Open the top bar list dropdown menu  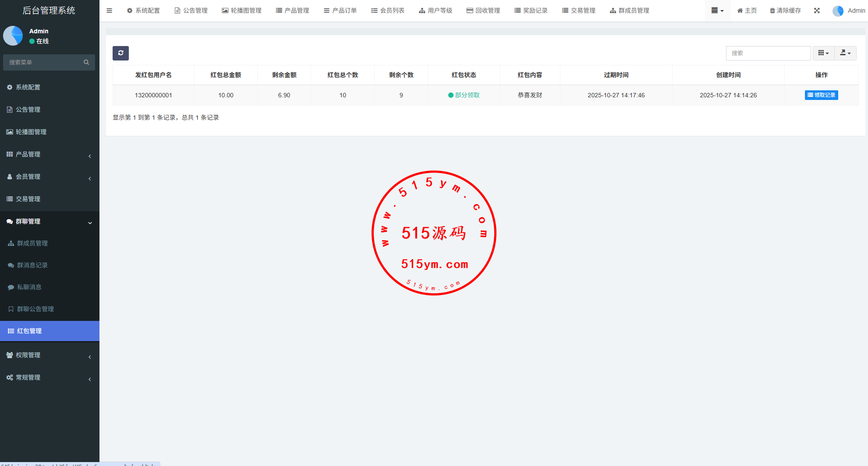coord(717,11)
